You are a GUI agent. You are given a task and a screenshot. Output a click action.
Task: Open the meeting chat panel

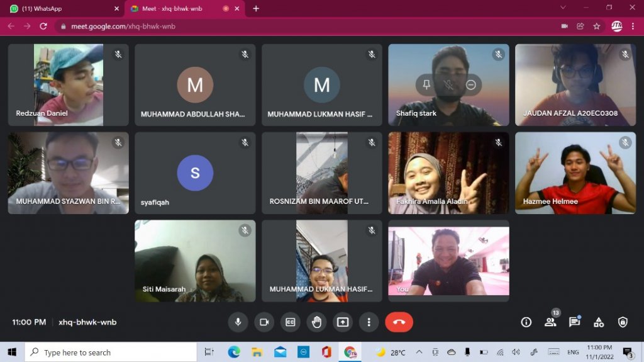point(574,322)
